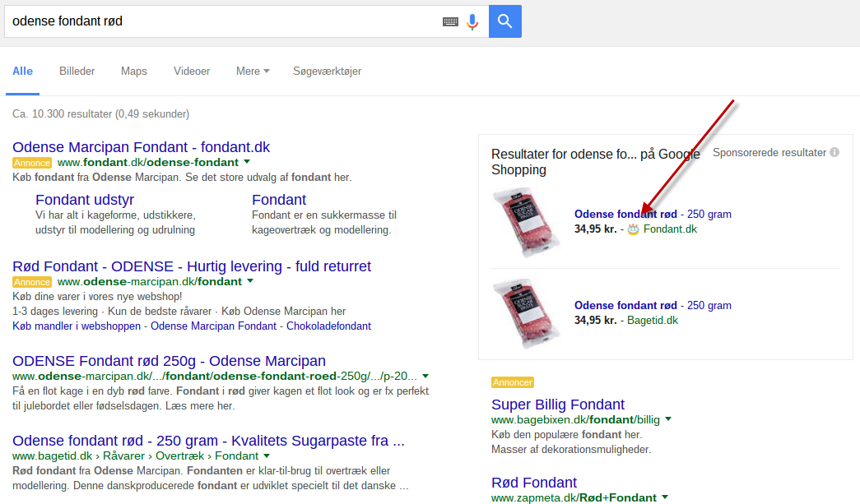Expand arrow after bagetid.dk Råvarer breadcrumb
The image size is (860, 504).
pos(267,455)
